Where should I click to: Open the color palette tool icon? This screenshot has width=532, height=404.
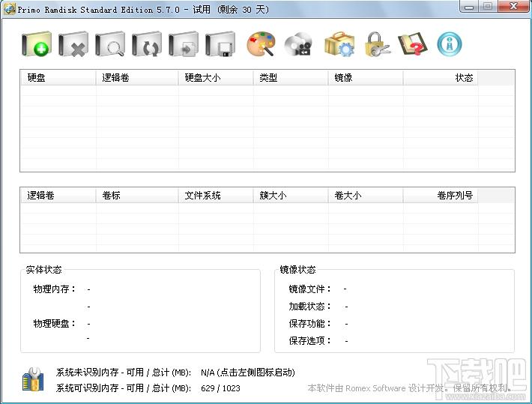261,44
